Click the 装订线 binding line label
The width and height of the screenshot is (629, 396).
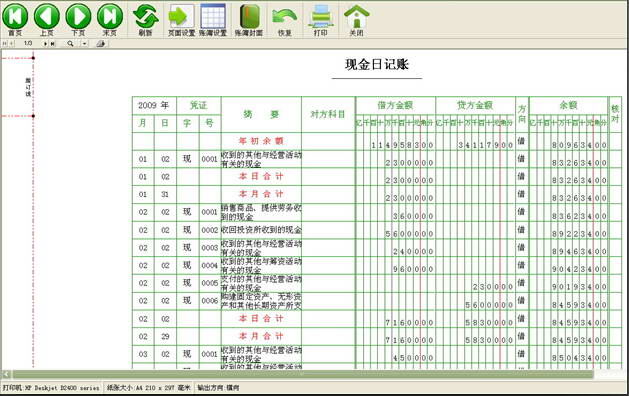click(28, 87)
